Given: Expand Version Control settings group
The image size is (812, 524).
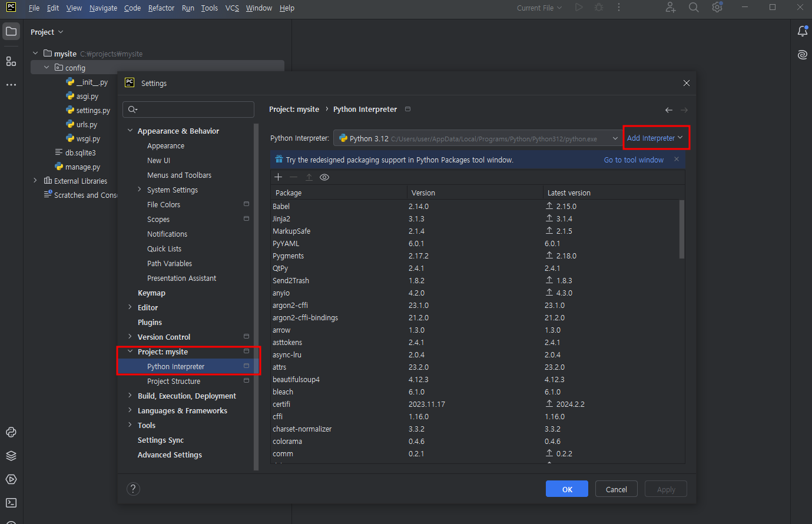Looking at the screenshot, I should coord(130,337).
